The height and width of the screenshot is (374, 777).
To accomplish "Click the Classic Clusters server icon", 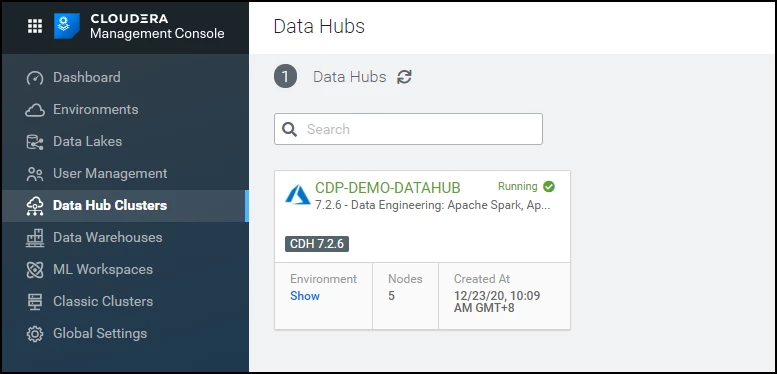I will (x=35, y=302).
